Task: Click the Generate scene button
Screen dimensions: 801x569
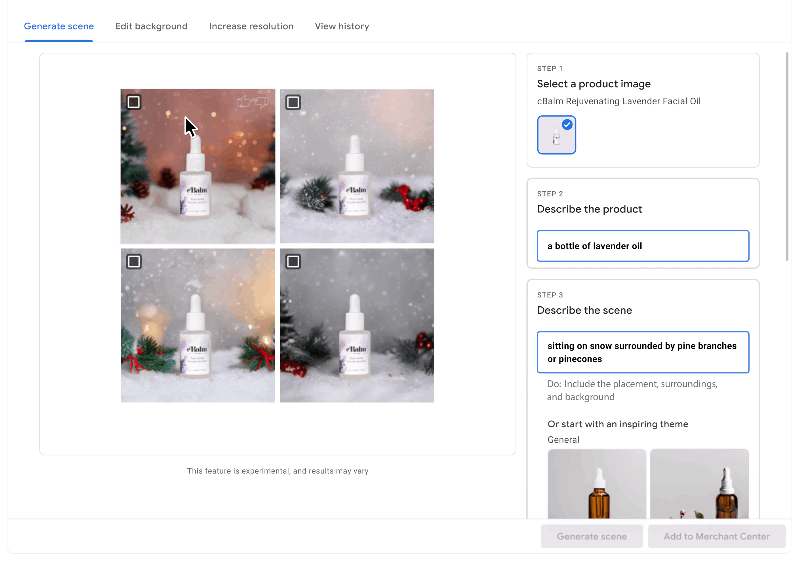Action: [592, 536]
